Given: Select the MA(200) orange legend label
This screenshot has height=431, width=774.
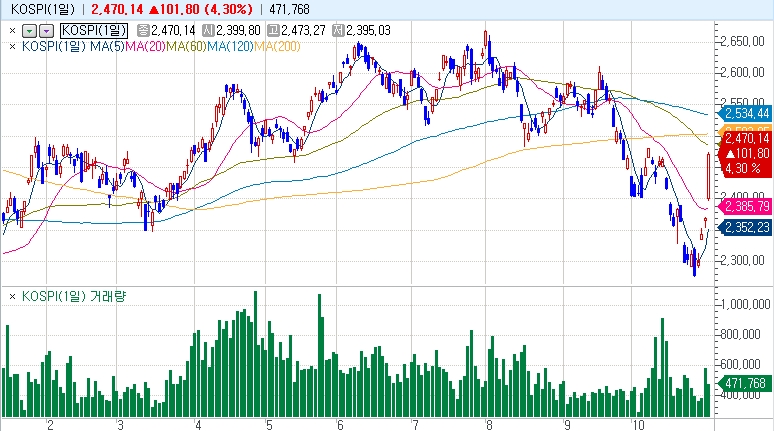Looking at the screenshot, I should tap(277, 45).
